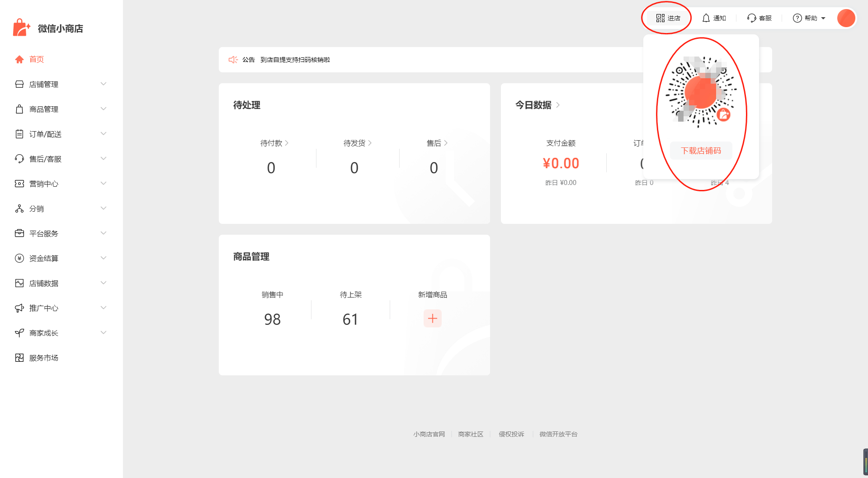Open the user avatar in top right
The height and width of the screenshot is (478, 868).
coord(846,18)
